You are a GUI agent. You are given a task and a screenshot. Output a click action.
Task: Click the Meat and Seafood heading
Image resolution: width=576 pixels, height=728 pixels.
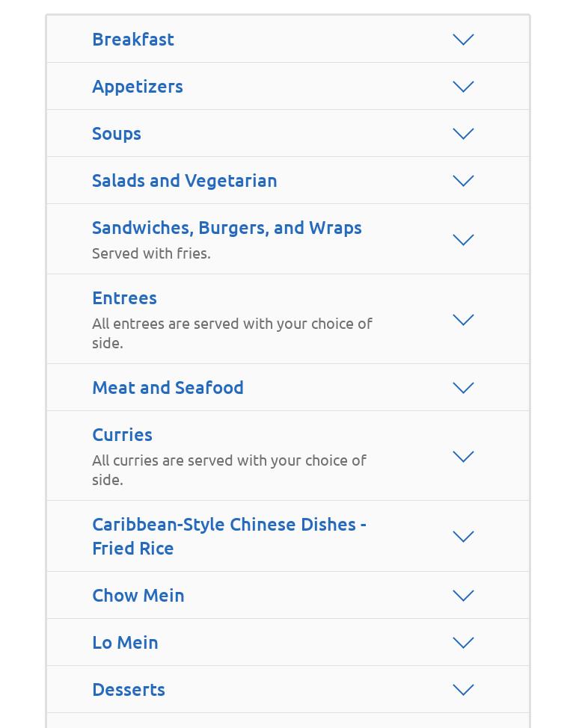[x=168, y=387]
